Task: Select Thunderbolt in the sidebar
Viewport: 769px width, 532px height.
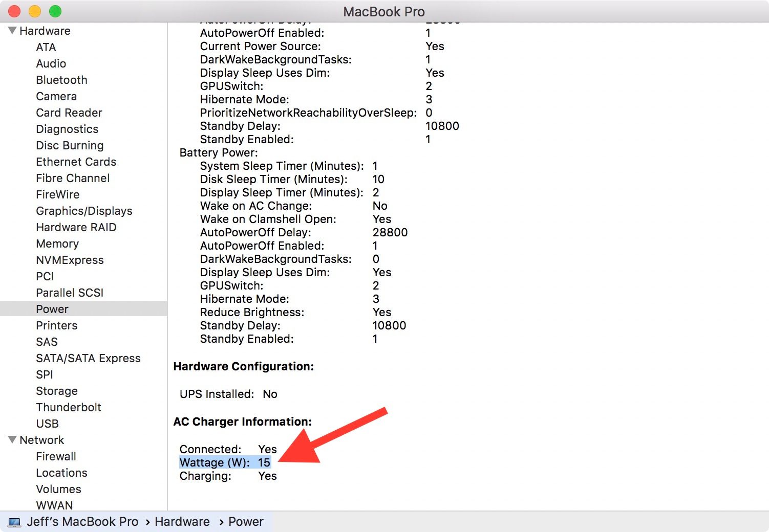Action: 69,407
